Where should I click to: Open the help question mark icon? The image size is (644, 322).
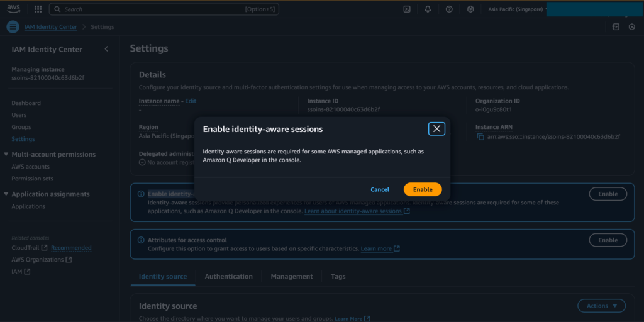[x=449, y=9]
